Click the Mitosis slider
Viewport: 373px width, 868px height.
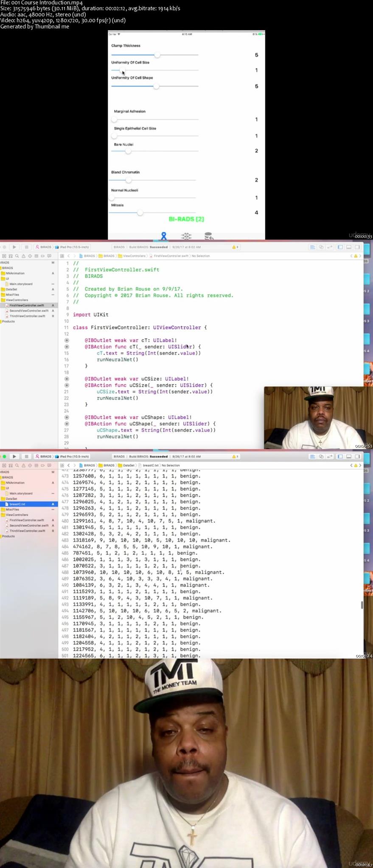[x=152, y=213]
